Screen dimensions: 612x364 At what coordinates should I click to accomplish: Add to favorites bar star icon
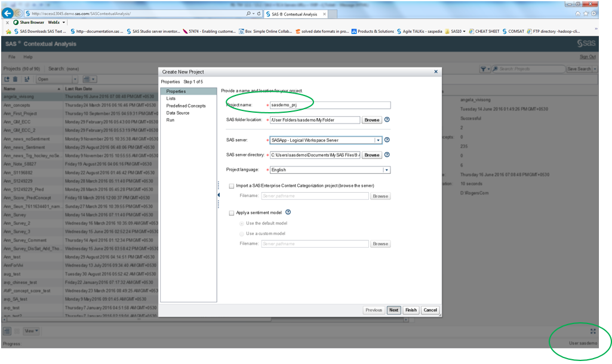(8, 31)
